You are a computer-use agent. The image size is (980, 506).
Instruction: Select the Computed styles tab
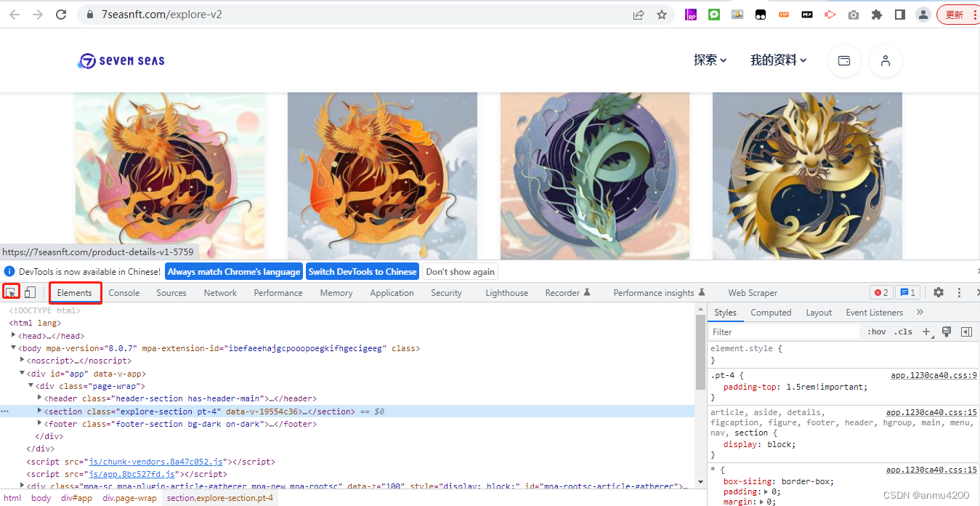coord(771,312)
